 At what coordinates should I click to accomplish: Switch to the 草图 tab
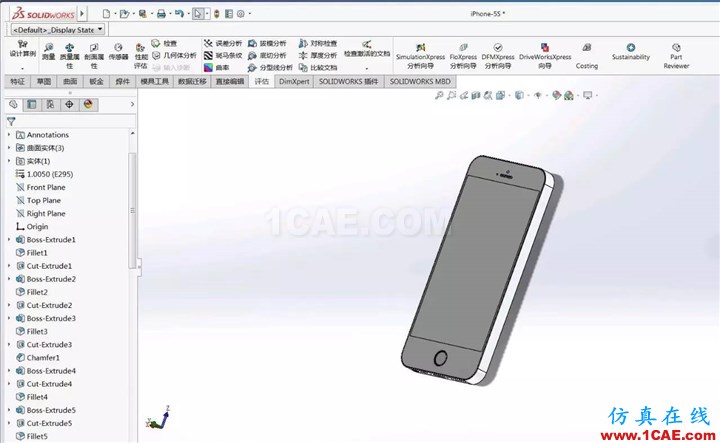(x=44, y=81)
